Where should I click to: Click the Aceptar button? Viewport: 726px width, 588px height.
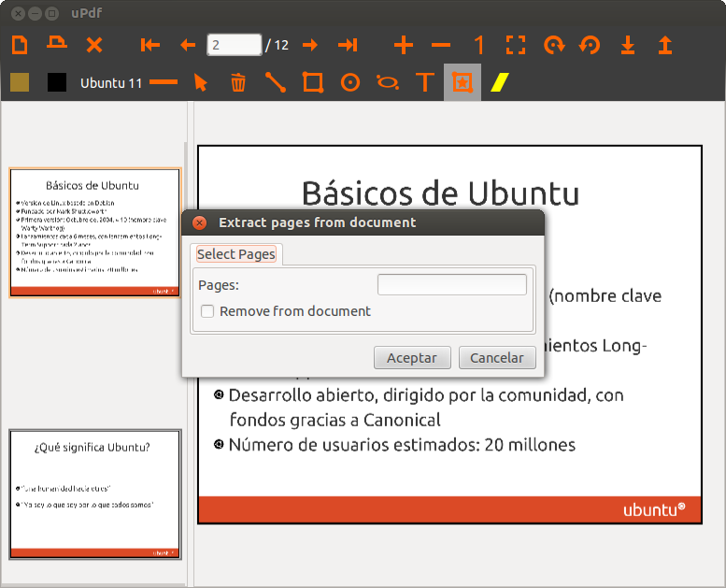coord(412,358)
